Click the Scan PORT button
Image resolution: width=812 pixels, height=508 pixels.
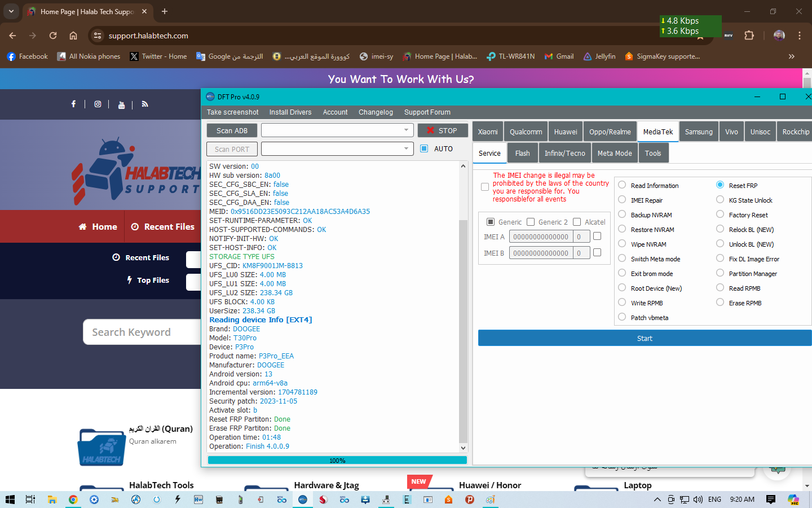pos(232,149)
